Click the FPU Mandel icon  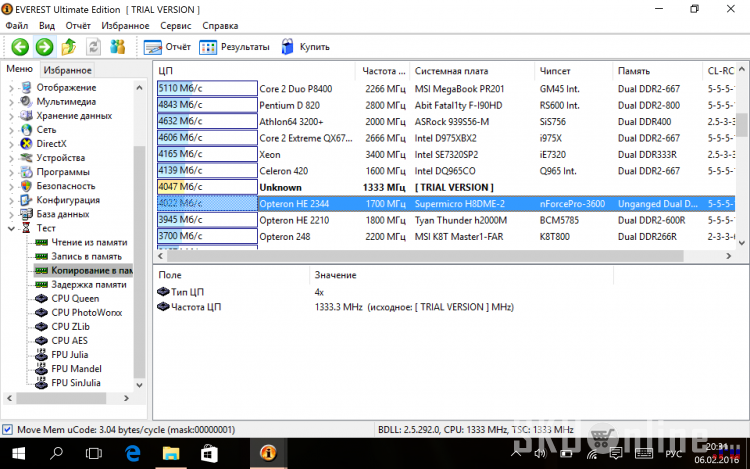(x=42, y=369)
